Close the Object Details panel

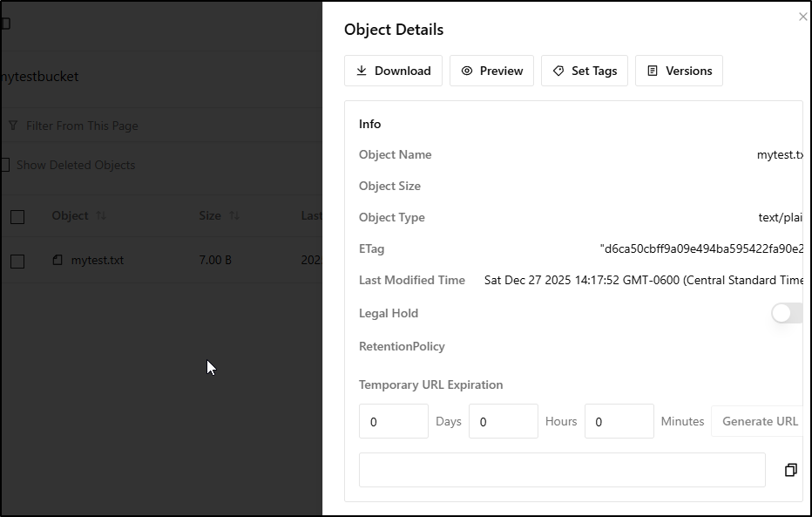pos(802,17)
